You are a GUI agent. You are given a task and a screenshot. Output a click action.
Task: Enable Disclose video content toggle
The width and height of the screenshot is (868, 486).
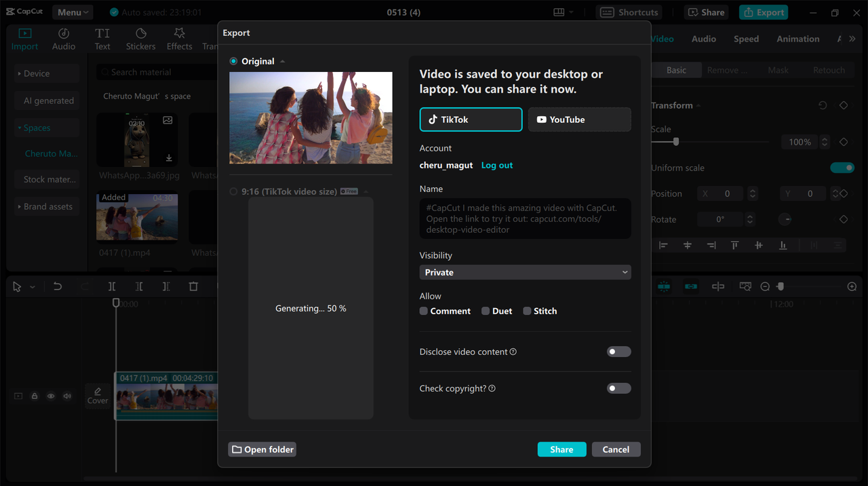(618, 352)
